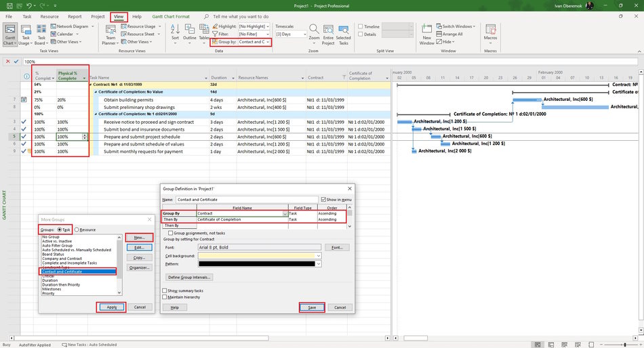This screenshot has width=644, height=348.
Task: Adjust the zoom slider in status bar
Action: (x=625, y=345)
